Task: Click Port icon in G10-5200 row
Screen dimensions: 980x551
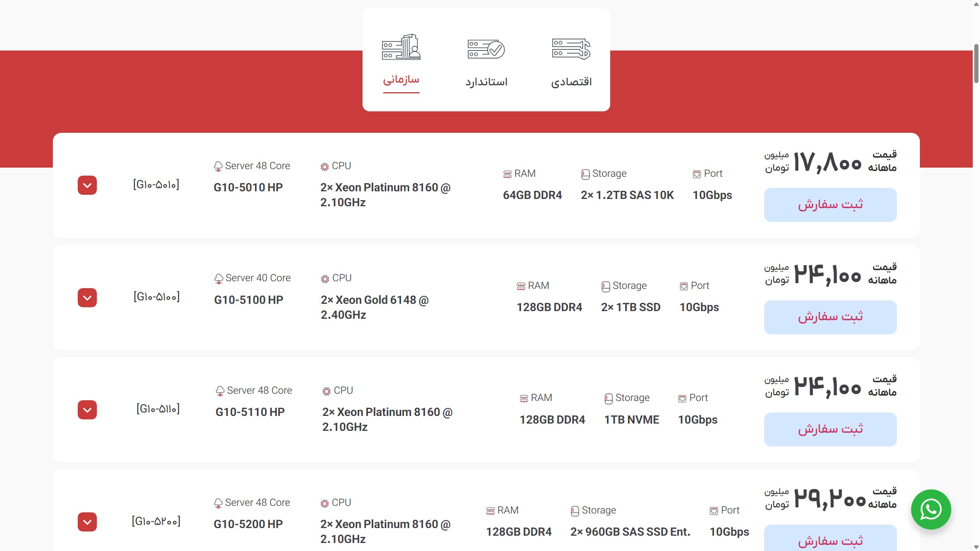Action: click(x=714, y=511)
